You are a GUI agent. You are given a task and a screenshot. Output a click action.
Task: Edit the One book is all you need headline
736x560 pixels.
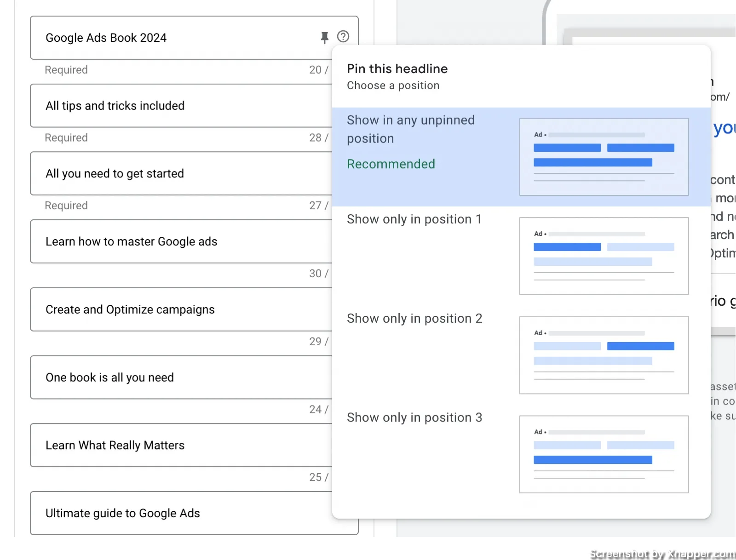point(181,377)
